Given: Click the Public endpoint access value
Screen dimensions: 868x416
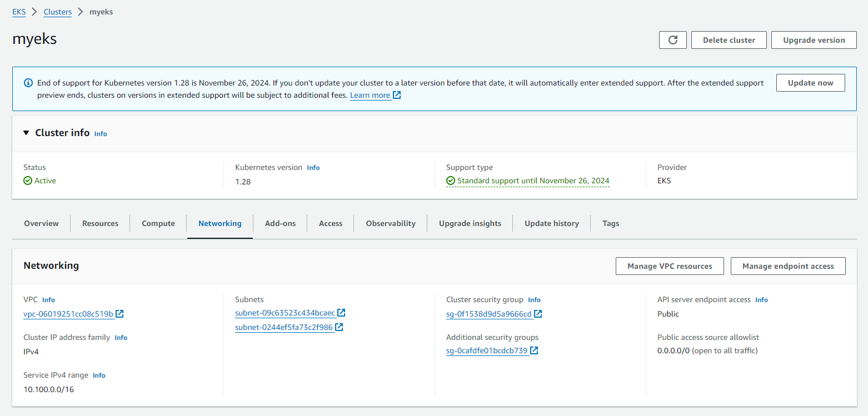Looking at the screenshot, I should [x=668, y=314].
